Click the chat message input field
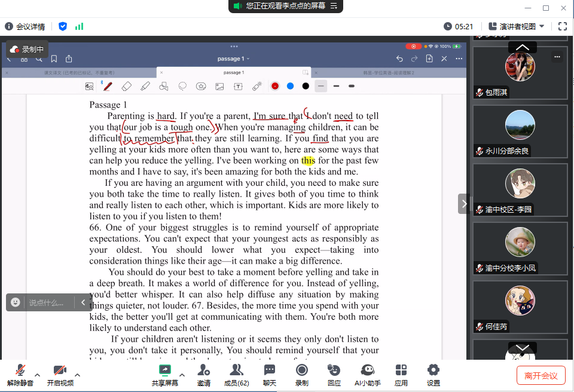 (x=49, y=302)
